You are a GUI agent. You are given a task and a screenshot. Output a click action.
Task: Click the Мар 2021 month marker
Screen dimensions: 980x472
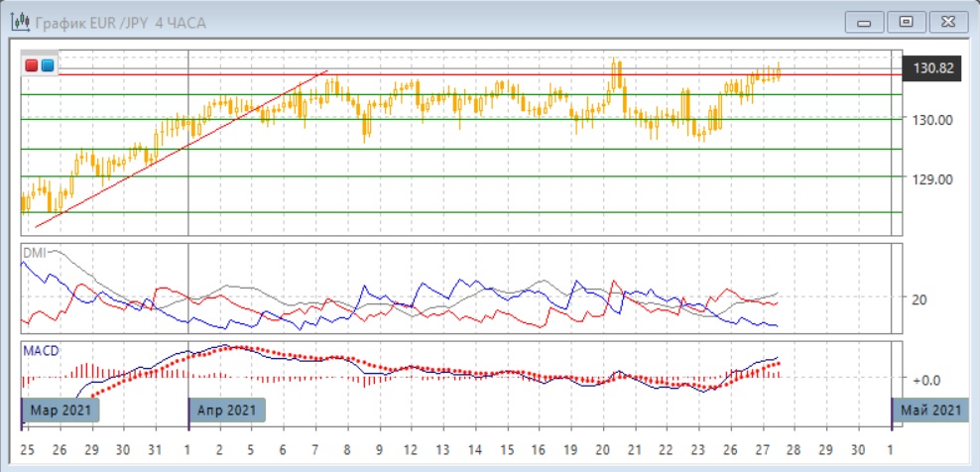[x=61, y=410]
